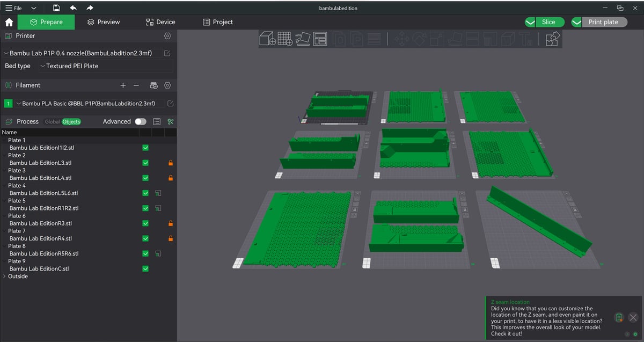
Task: Select the Scale tool in toolbar
Action: point(437,39)
